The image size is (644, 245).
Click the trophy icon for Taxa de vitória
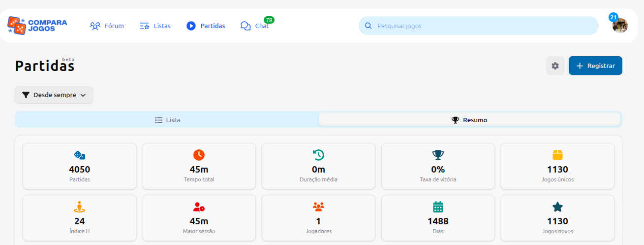point(437,155)
